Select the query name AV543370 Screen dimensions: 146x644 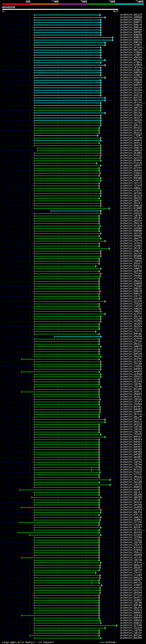point(8,7)
